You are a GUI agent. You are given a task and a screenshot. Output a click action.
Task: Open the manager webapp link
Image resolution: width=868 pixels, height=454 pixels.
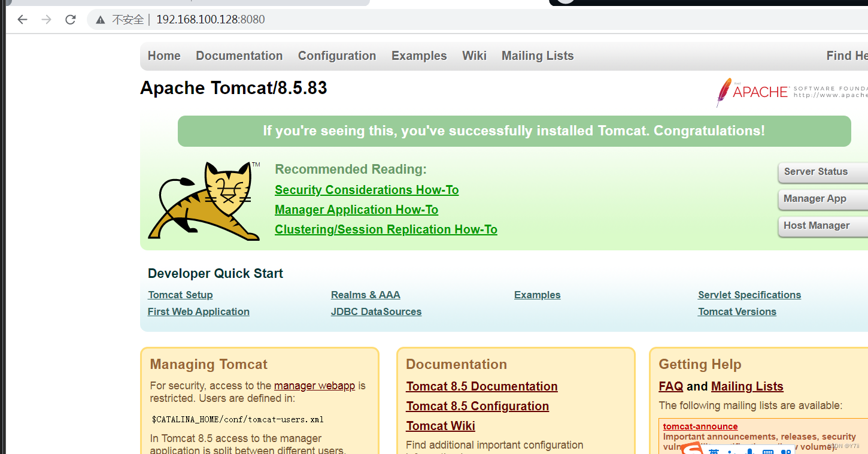(x=314, y=386)
